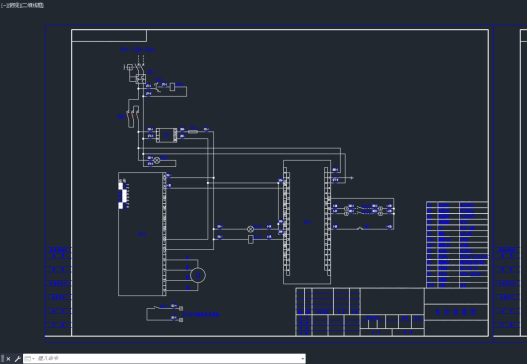The width and height of the screenshot is (527, 364).
Task: Select the white DIP switch block in AF2
Action: click(x=123, y=195)
